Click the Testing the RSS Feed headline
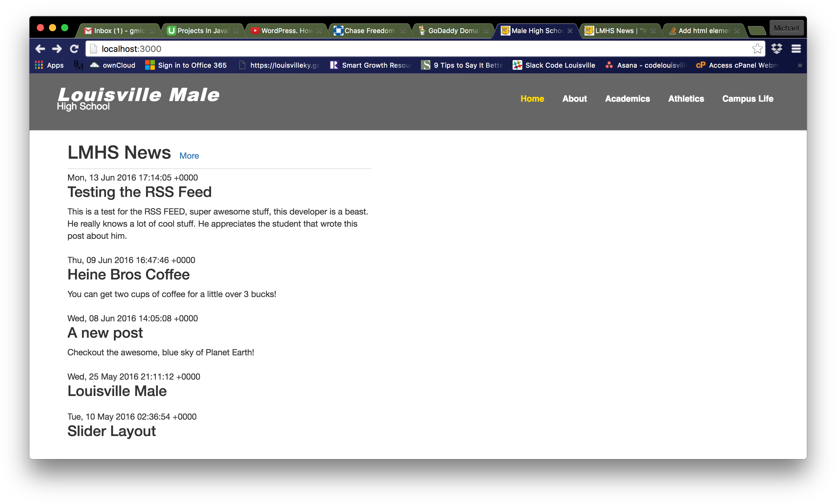This screenshot has height=504, width=836. tap(139, 192)
